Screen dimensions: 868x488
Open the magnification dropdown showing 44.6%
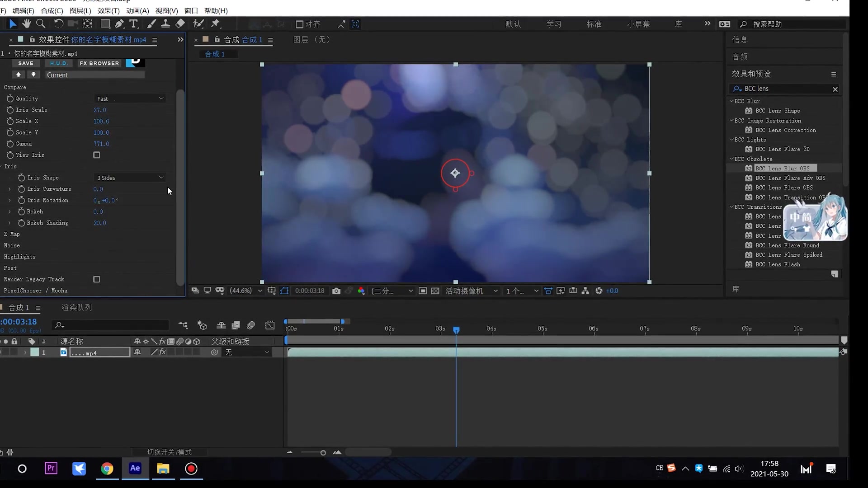[x=246, y=291]
